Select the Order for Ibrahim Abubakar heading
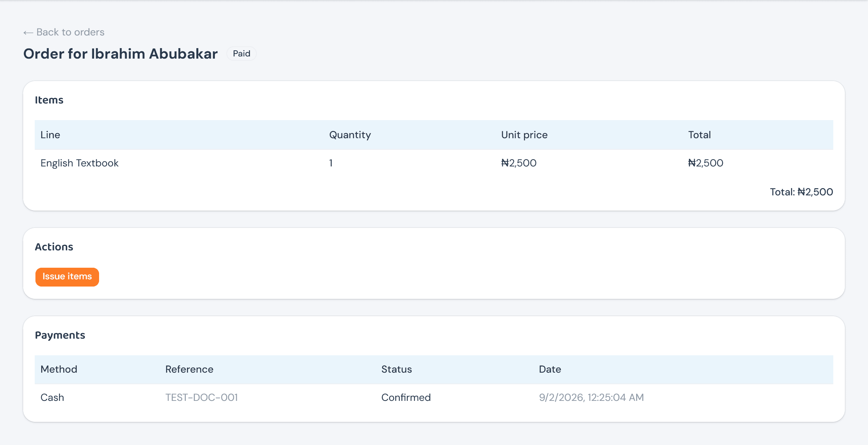The image size is (868, 445). [x=120, y=54]
